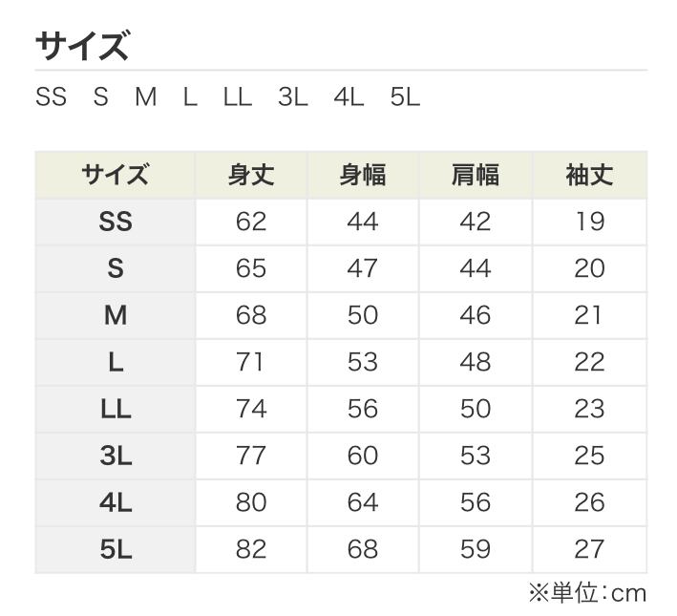Click the 肩幅 column header

[476, 176]
